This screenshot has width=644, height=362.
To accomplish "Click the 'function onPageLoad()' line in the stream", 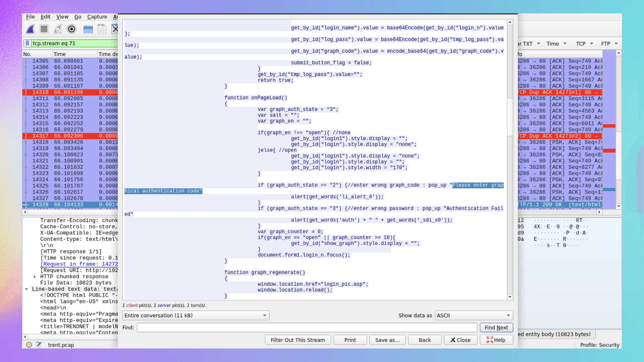I will 256,98.
